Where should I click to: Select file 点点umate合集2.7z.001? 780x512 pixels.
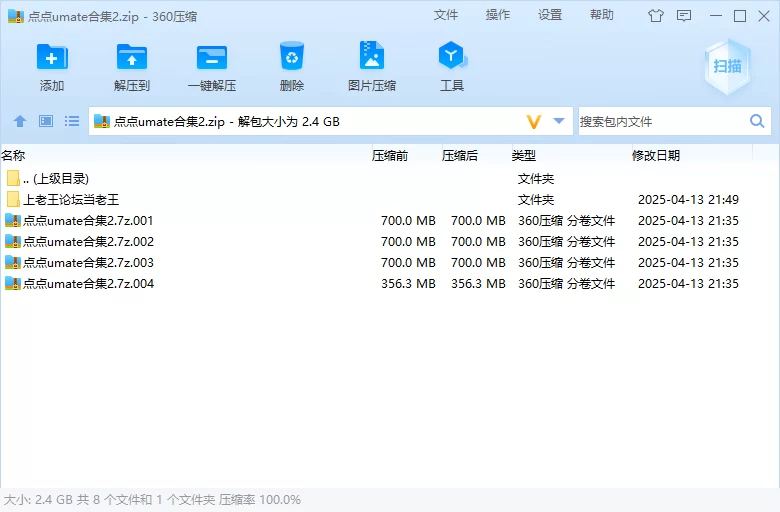coord(378,220)
